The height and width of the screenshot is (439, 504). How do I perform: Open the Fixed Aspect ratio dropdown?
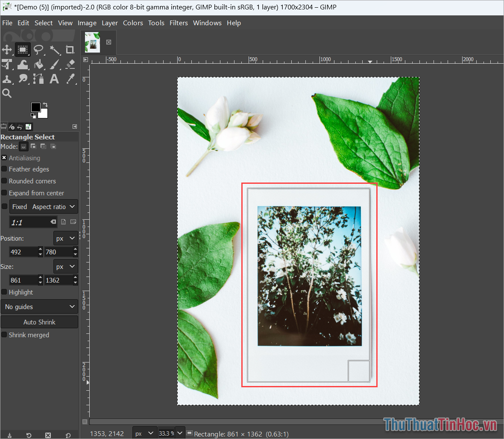coord(44,207)
